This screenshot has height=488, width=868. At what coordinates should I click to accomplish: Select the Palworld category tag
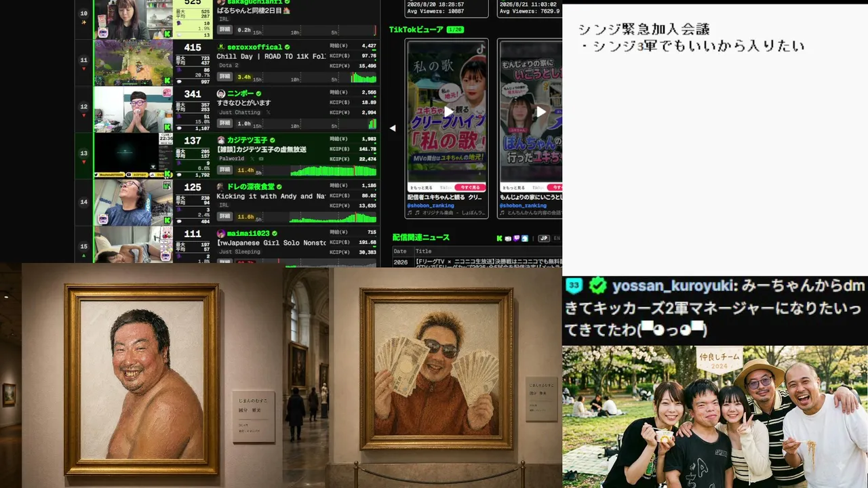(231, 159)
